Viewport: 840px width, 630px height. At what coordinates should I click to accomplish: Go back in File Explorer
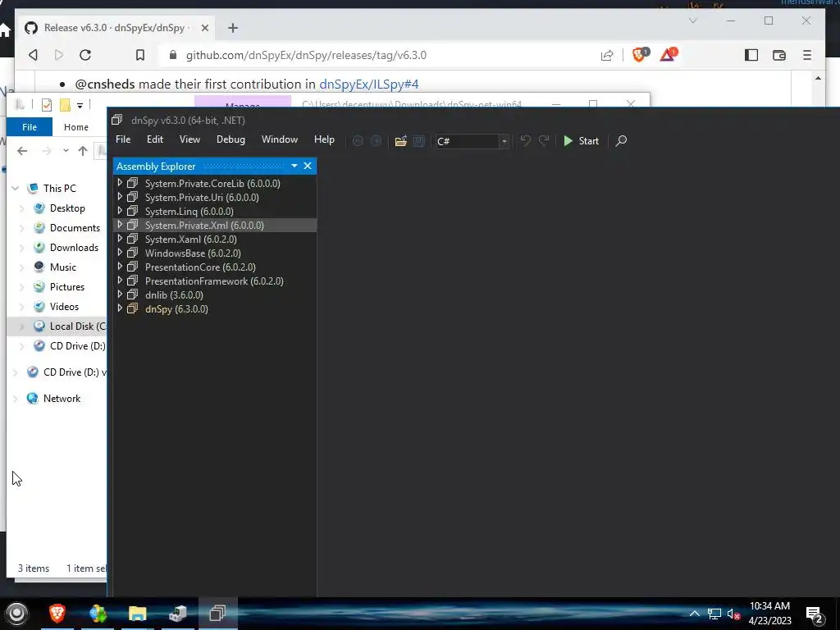tap(22, 151)
